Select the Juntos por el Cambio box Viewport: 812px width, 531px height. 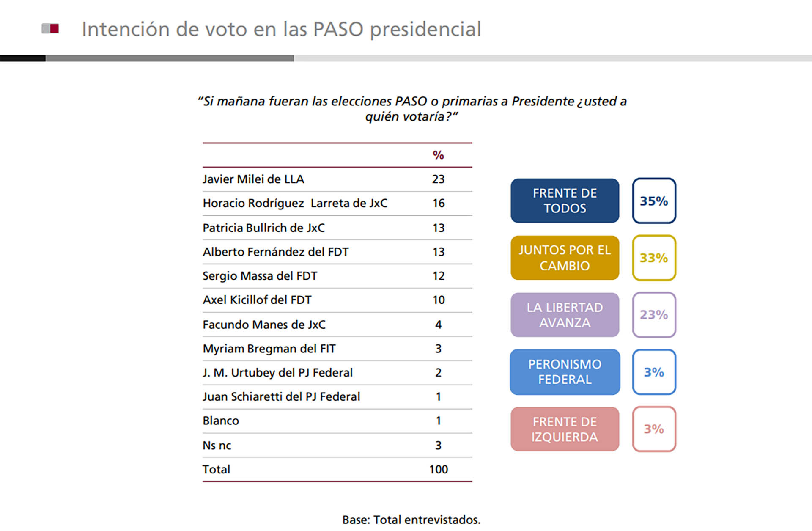565,258
